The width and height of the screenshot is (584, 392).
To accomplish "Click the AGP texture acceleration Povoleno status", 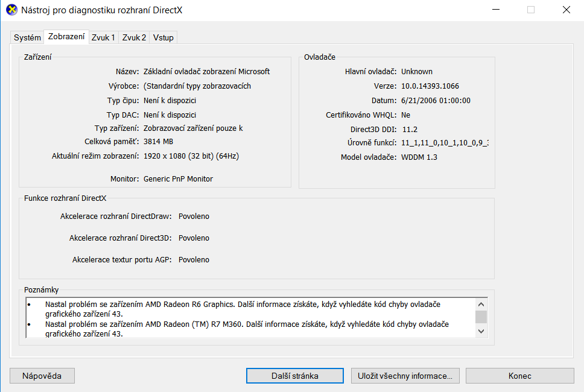I will point(194,259).
